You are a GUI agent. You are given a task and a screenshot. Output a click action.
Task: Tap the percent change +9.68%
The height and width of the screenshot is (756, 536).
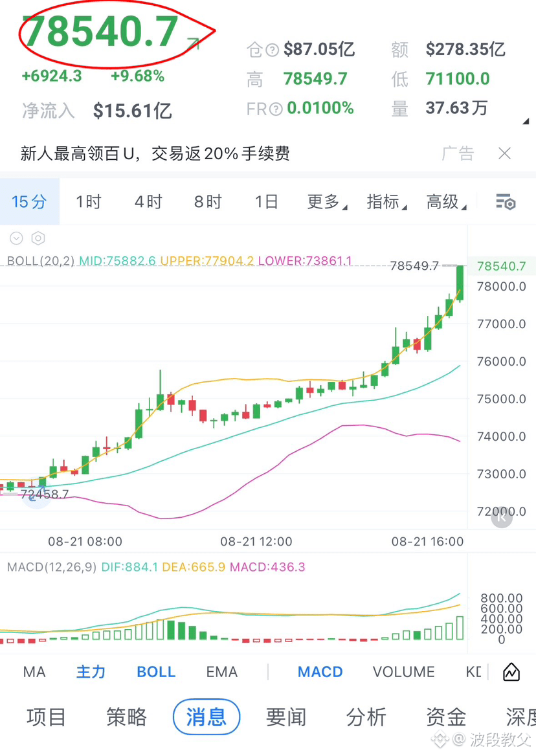click(138, 76)
